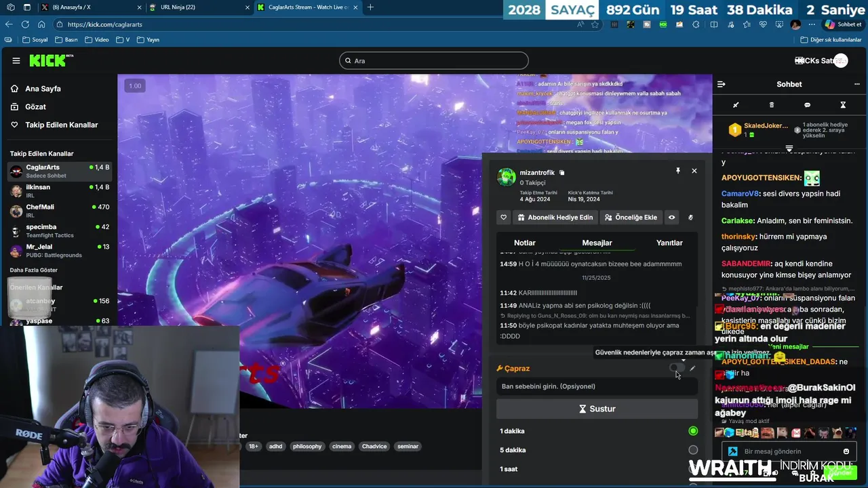Open the Sosyal bookmarks folder
Viewport: 868px width, 488px height.
coord(35,39)
